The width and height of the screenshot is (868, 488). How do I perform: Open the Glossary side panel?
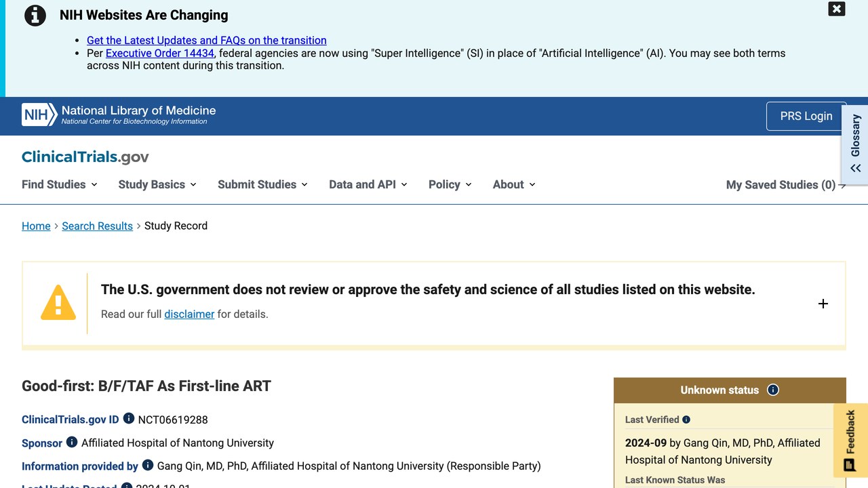(x=855, y=144)
